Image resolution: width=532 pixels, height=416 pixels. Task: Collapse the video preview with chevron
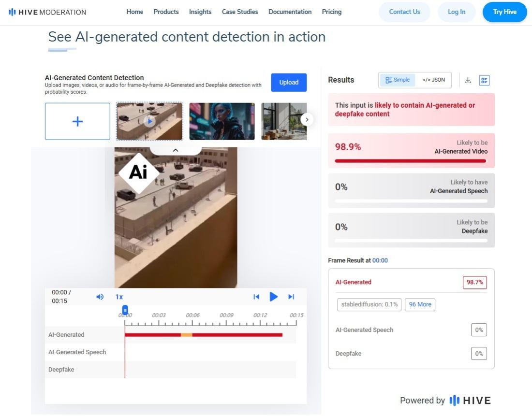[x=176, y=150]
